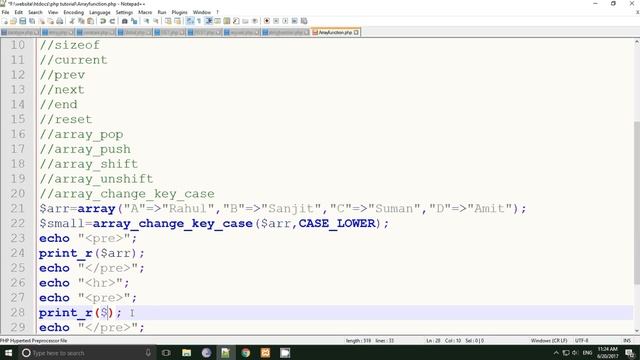
Task: Click the editor scrollbar down arrow
Action: [x=636, y=331]
